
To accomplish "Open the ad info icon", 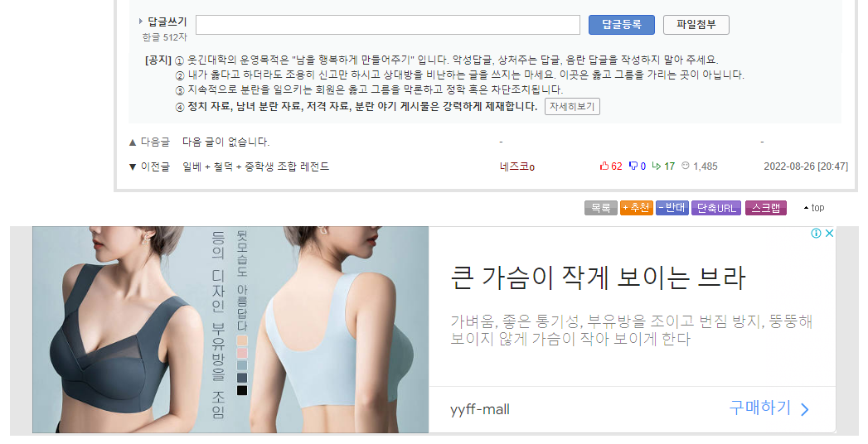I will point(816,234).
